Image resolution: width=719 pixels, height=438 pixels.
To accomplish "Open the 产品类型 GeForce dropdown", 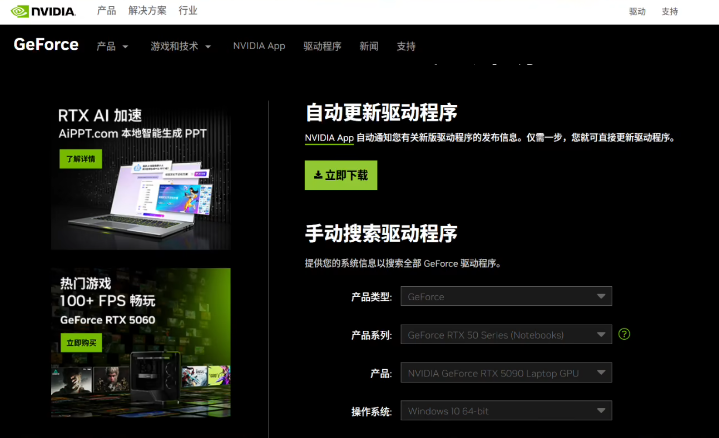I will [505, 296].
